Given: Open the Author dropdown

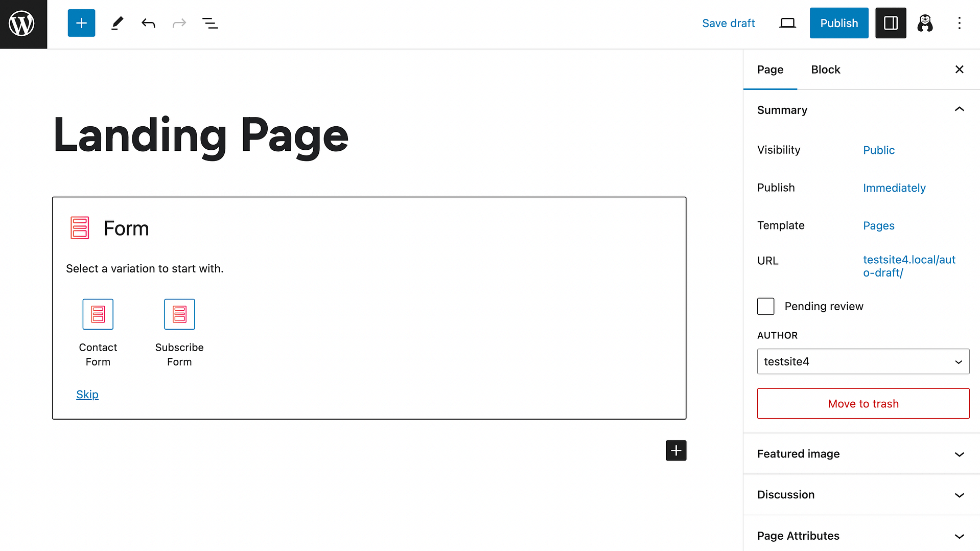Looking at the screenshot, I should [862, 361].
